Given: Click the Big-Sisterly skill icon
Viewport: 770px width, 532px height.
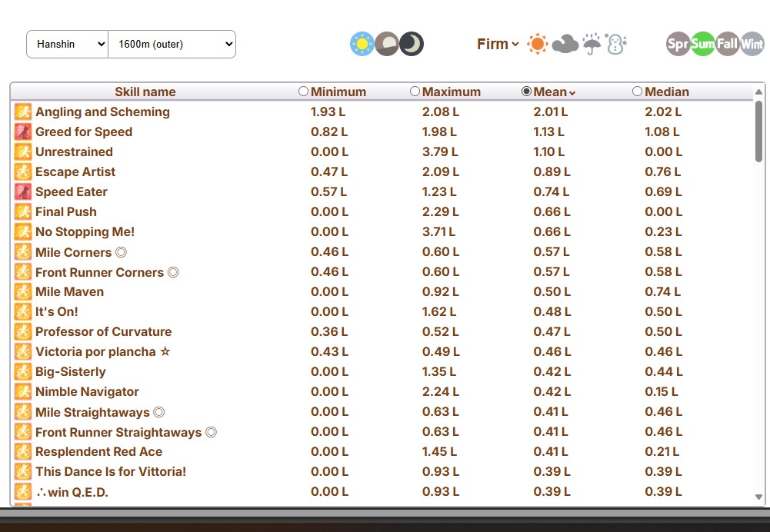Looking at the screenshot, I should pyautogui.click(x=22, y=371).
